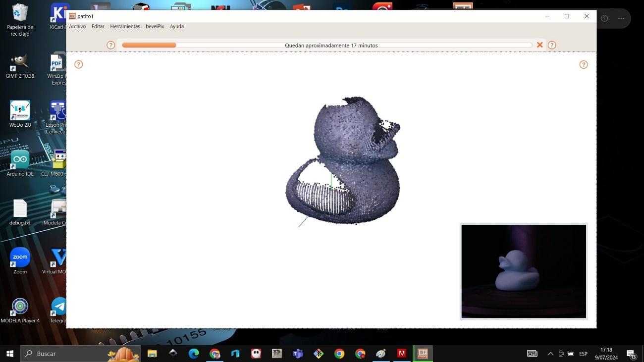The width and height of the screenshot is (644, 362).
Task: Click help icon right of cancel button
Action: [552, 45]
